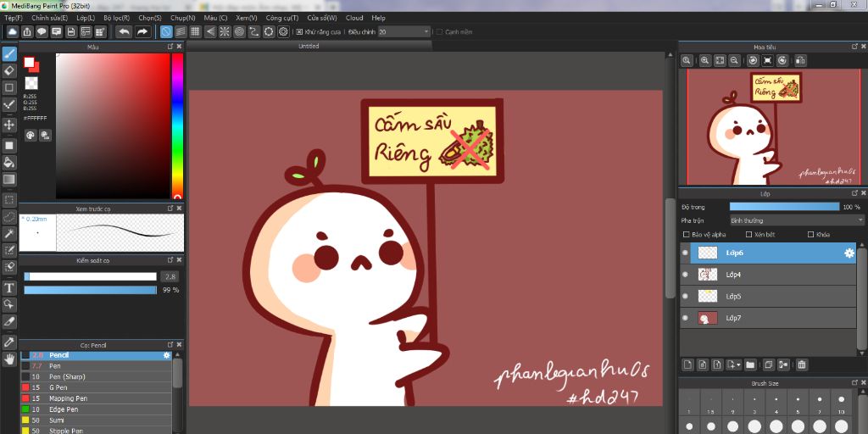Flip view icon in Navigator panel
The width and height of the screenshot is (868, 434).
click(x=800, y=60)
